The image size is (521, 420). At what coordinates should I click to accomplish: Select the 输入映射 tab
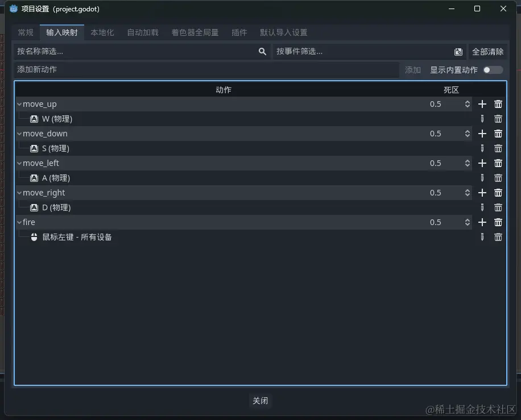[62, 32]
